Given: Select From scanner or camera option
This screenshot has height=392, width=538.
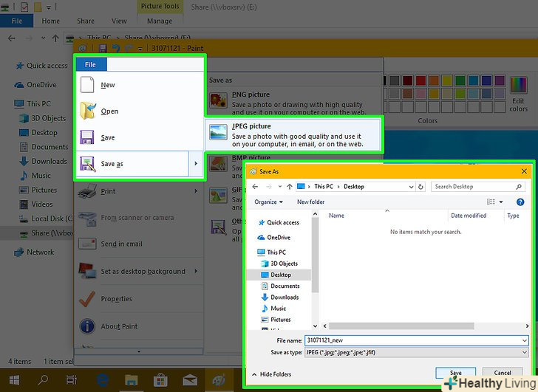Looking at the screenshot, I should (x=139, y=218).
